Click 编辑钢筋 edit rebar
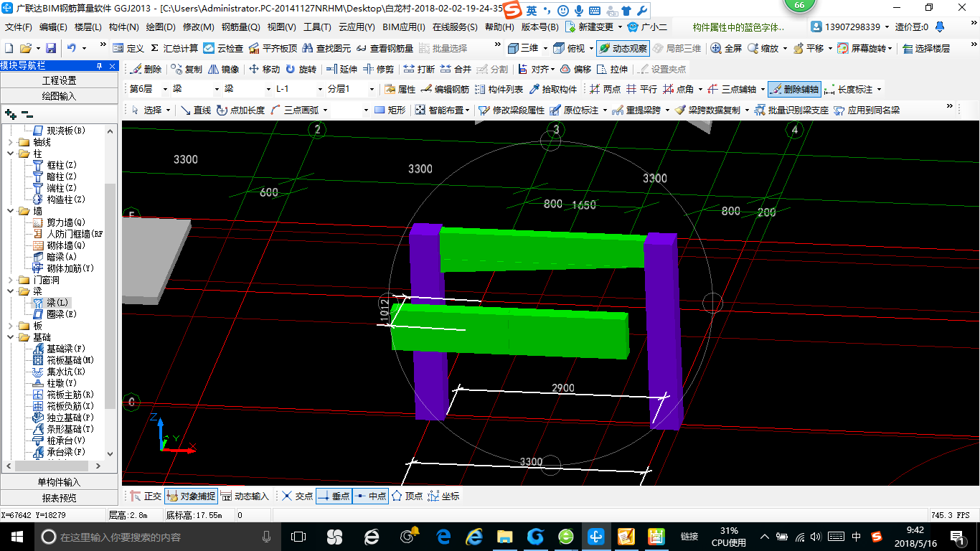This screenshot has width=980, height=551. pyautogui.click(x=445, y=90)
